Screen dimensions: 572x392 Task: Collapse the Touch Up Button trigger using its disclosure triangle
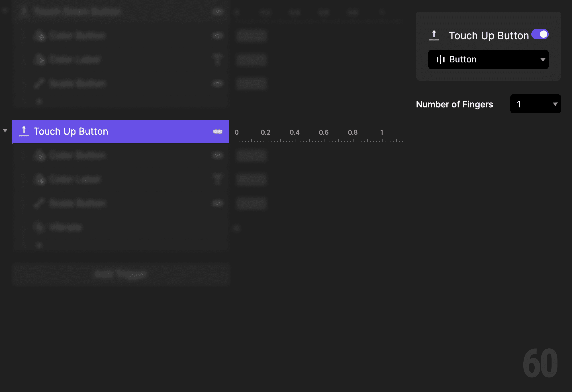pyautogui.click(x=5, y=130)
